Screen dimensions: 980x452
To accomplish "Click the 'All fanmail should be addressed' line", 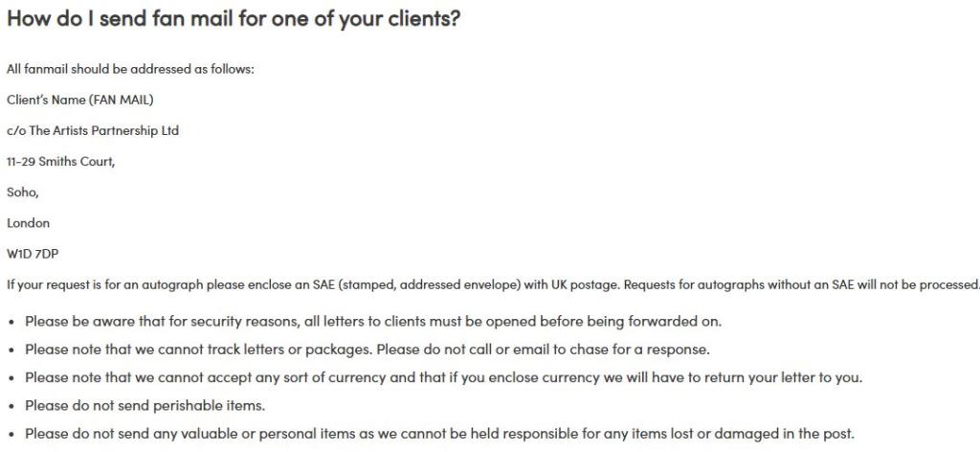I will [x=130, y=69].
